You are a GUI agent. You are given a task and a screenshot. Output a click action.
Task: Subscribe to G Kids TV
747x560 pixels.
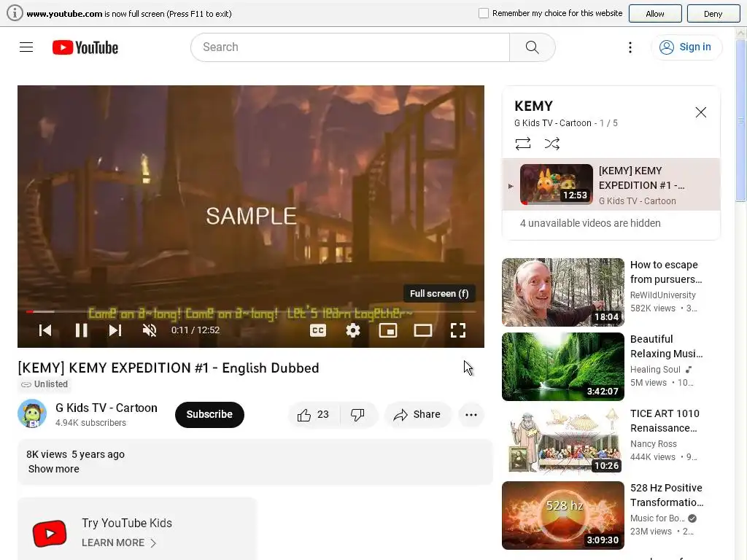tap(209, 414)
